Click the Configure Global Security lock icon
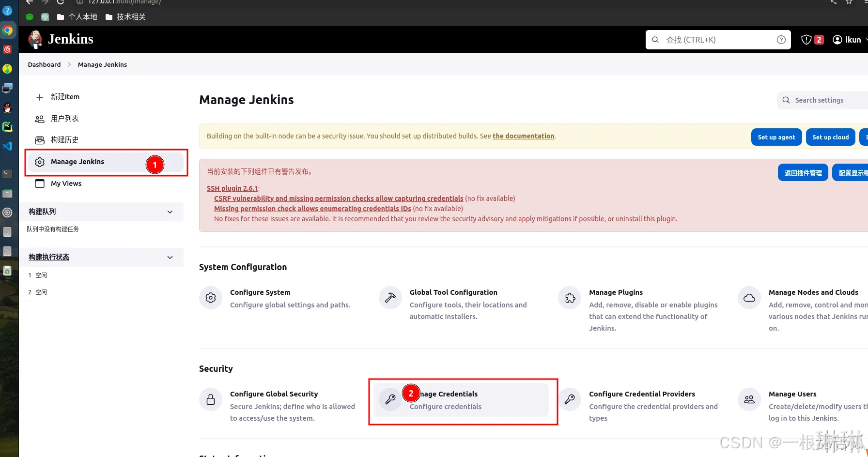The width and height of the screenshot is (868, 457). pos(211,399)
